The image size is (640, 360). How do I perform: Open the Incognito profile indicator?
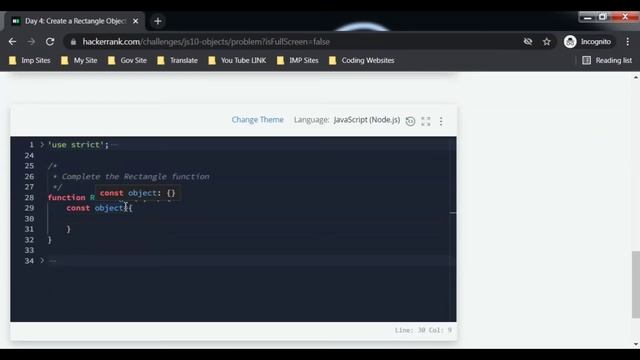pos(588,42)
